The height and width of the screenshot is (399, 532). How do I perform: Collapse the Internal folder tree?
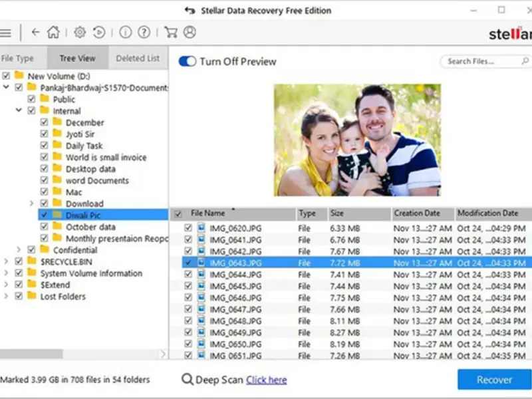[19, 110]
